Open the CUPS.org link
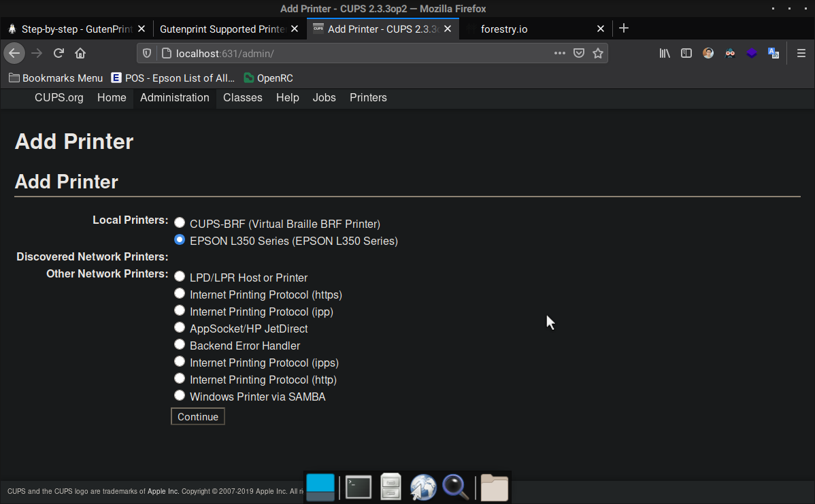Image resolution: width=815 pixels, height=504 pixels. [x=59, y=98]
